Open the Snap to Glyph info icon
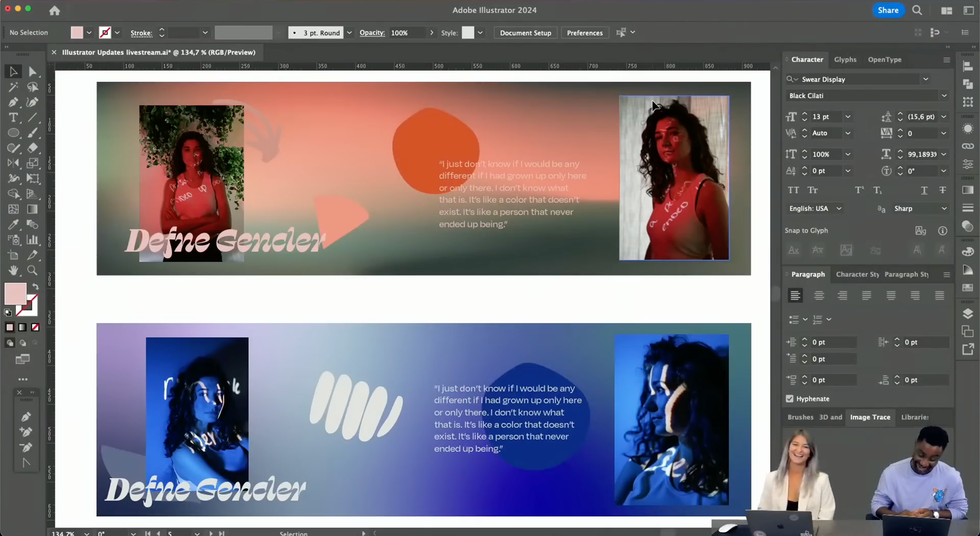This screenshot has height=536, width=980. pyautogui.click(x=942, y=231)
